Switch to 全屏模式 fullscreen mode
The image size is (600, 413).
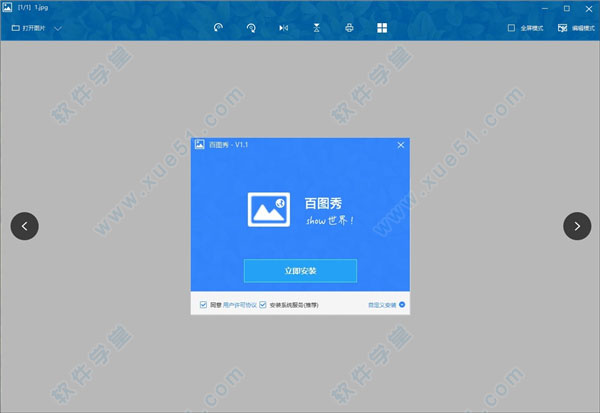coord(525,28)
